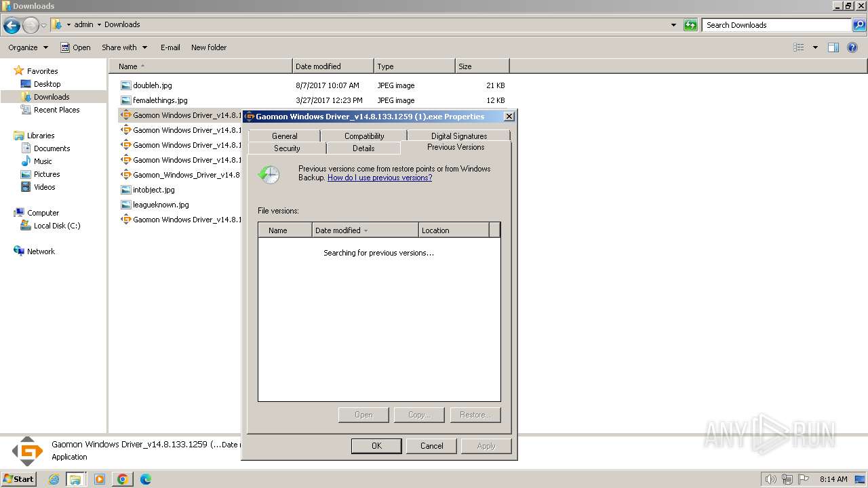Screen dimensions: 868x488
Task: Select Downloads in Favorites
Action: coord(52,97)
